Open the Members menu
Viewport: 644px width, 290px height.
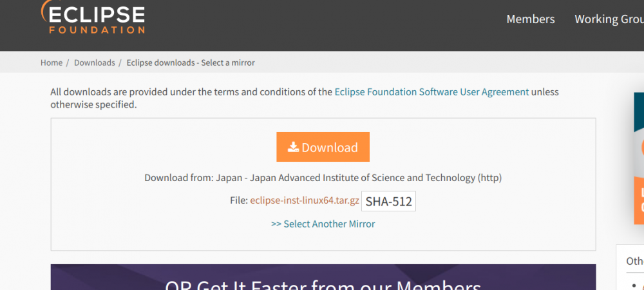pos(530,19)
